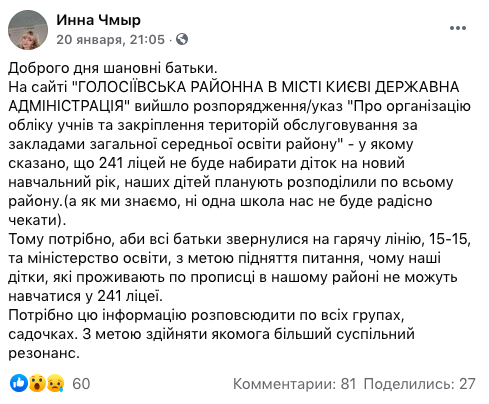The image size is (489, 404).
Task: Click the Sad crying reaction emoji
Action: tap(55, 383)
